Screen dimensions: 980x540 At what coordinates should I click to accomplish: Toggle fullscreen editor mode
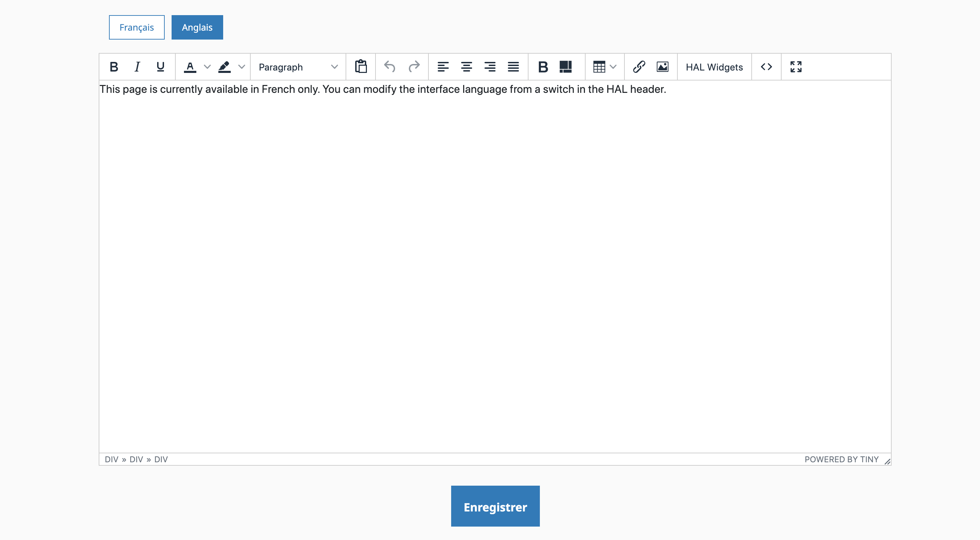(796, 66)
